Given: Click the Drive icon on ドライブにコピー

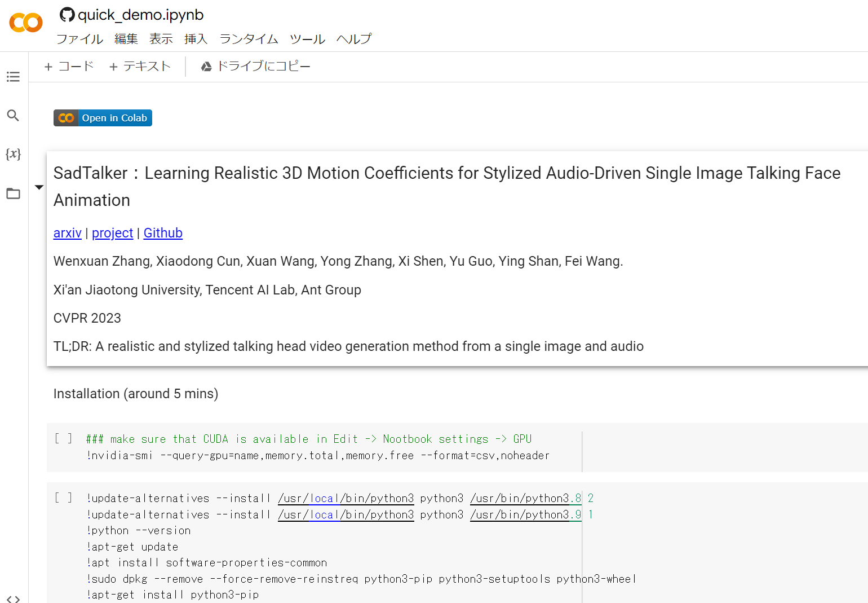Looking at the screenshot, I should point(206,66).
